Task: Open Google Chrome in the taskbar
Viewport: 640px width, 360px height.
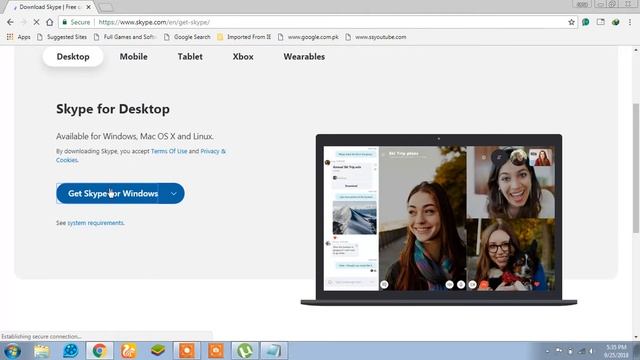Action: pyautogui.click(x=99, y=351)
